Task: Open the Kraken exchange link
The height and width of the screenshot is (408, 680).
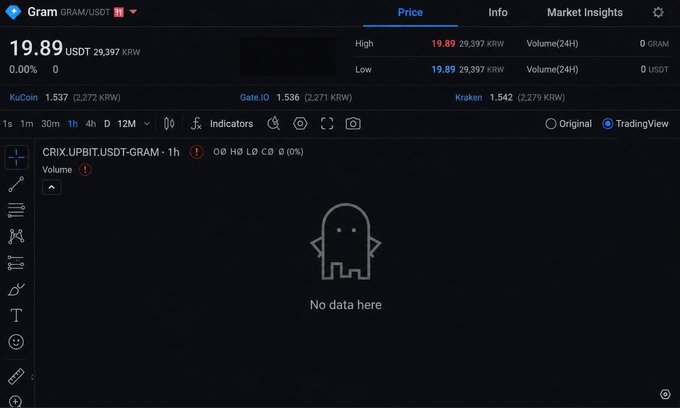Action: click(x=468, y=97)
